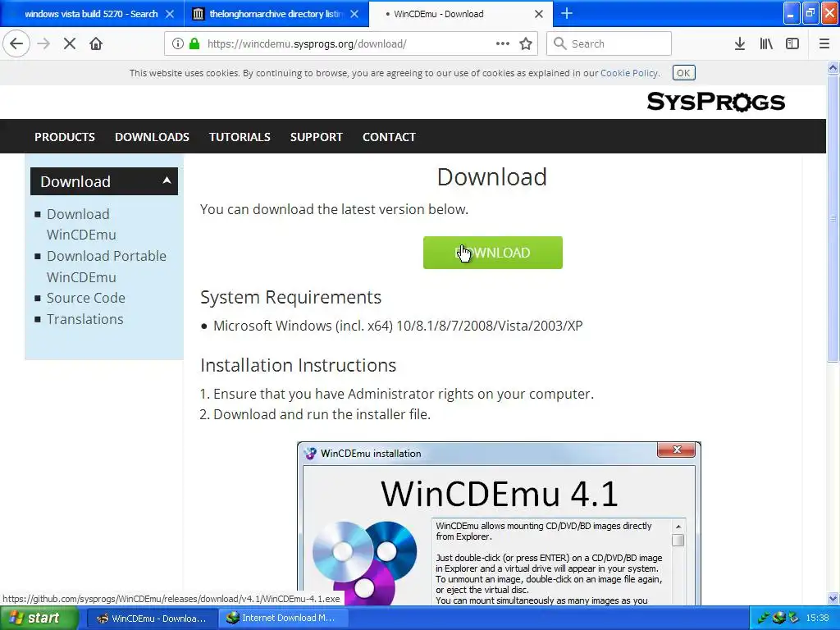Open Download Portable WinCDEmu link
840x630 pixels.
tap(107, 267)
